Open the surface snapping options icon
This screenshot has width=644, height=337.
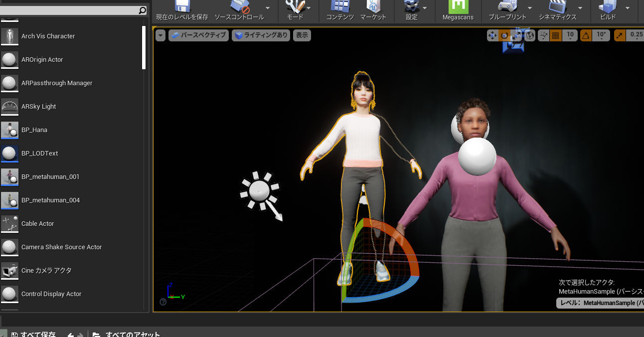(x=543, y=35)
